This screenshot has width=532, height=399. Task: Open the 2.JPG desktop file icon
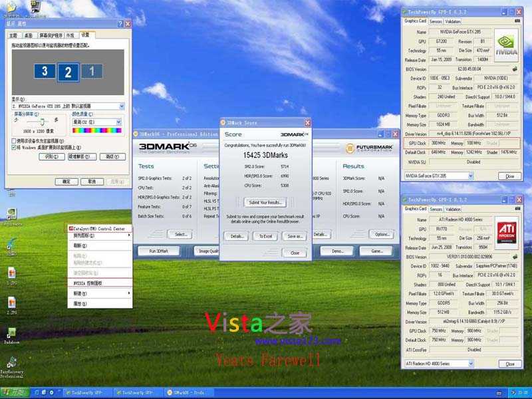tap(12, 305)
